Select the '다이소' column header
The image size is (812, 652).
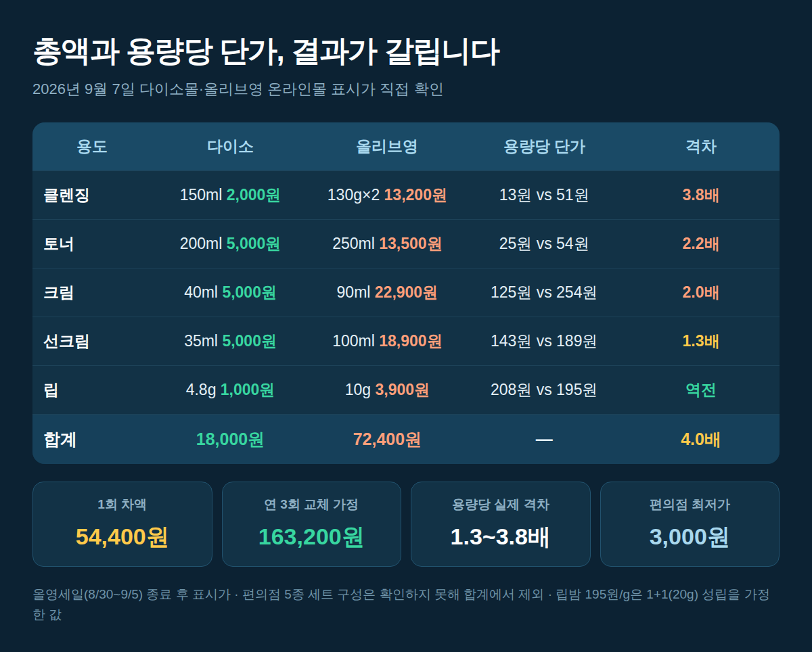230,147
